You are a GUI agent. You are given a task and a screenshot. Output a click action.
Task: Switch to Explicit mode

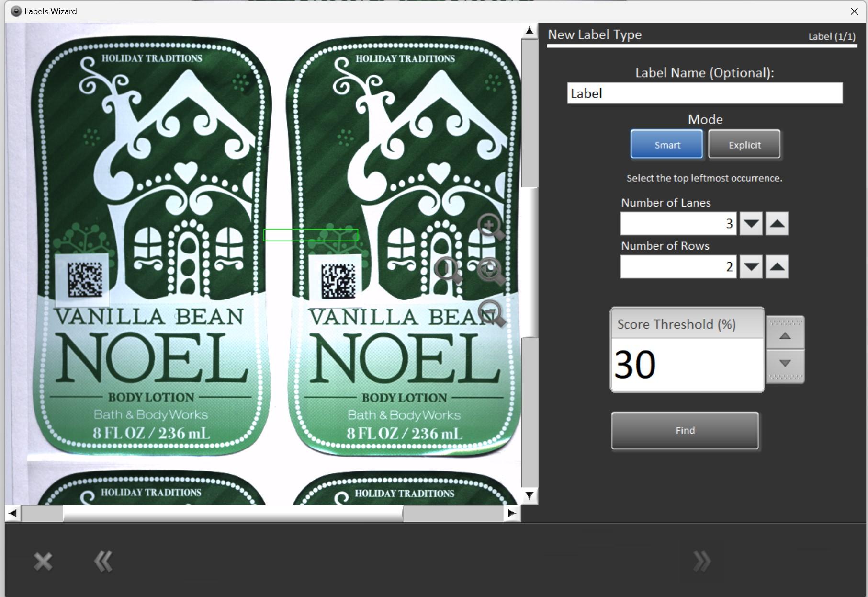click(x=744, y=144)
